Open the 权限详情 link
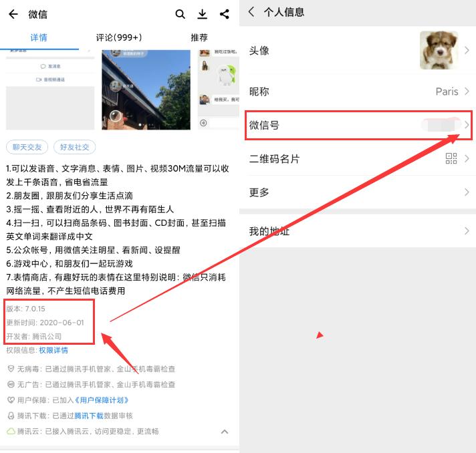476x453 pixels. 53,351
